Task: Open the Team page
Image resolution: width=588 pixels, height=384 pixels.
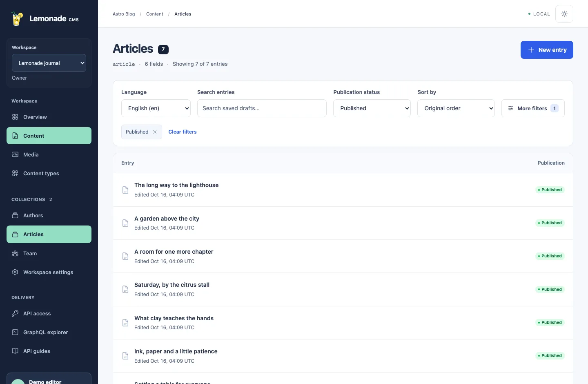Action: click(49, 253)
